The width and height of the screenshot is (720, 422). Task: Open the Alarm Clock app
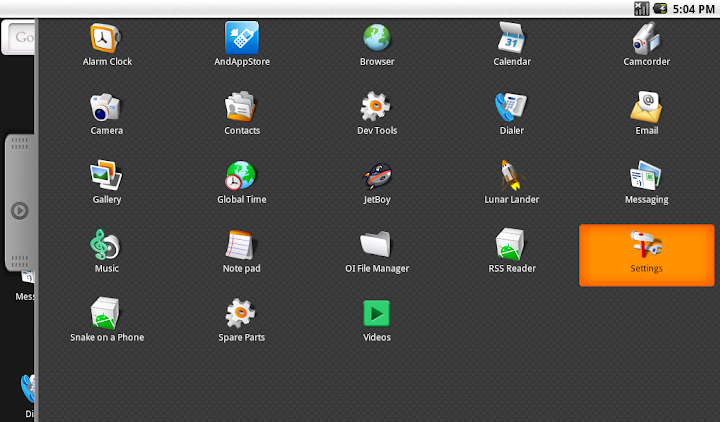[107, 45]
